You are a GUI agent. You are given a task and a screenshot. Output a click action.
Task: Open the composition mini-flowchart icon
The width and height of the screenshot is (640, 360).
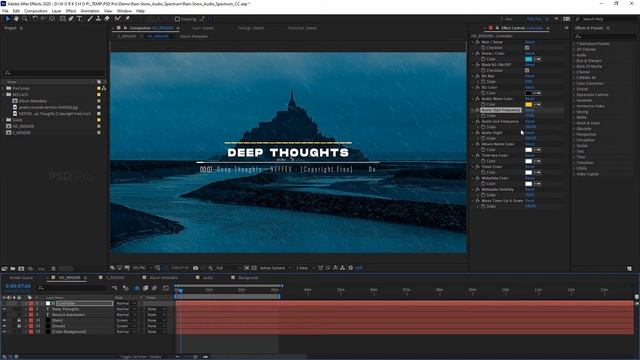tap(115, 288)
